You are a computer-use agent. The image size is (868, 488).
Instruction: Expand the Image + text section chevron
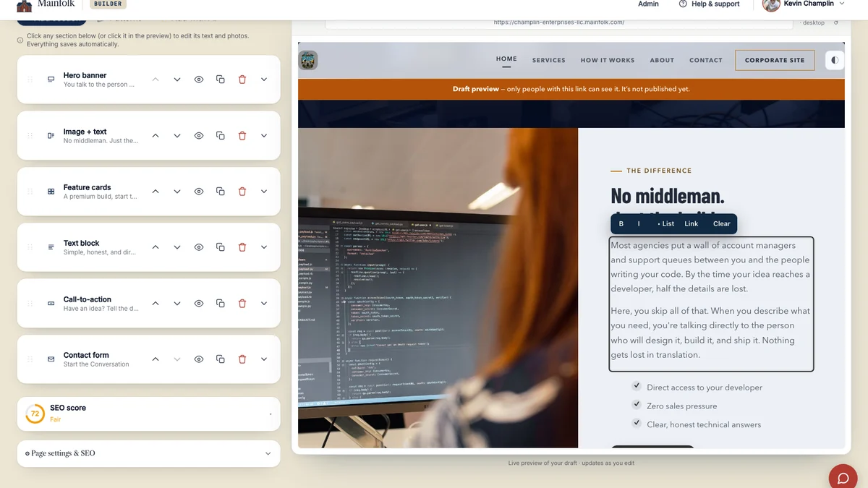click(264, 135)
